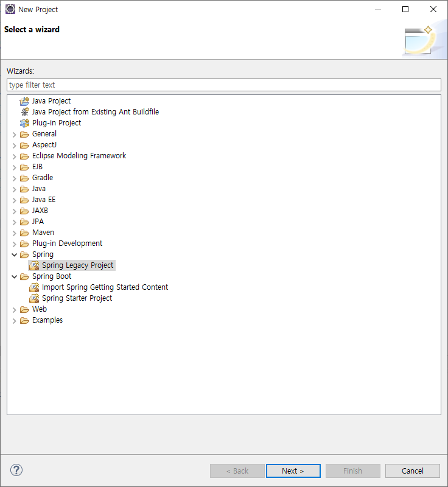Collapse the Spring category
Viewport: 448px width, 487px height.
pyautogui.click(x=14, y=254)
